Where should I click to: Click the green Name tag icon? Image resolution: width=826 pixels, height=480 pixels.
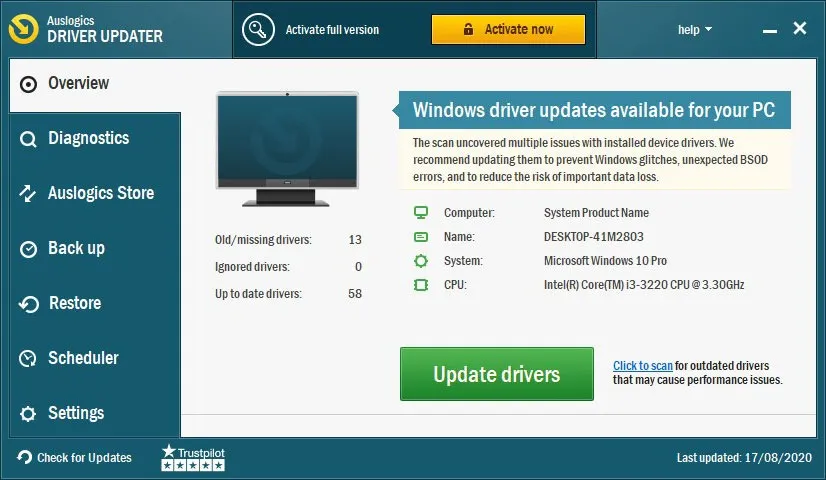coord(421,237)
